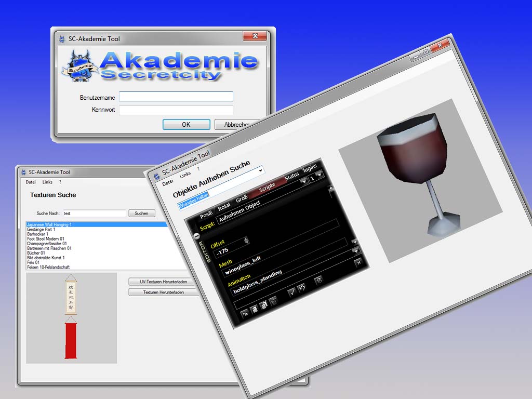Open the dropdown beside the number 1

pyautogui.click(x=320, y=175)
